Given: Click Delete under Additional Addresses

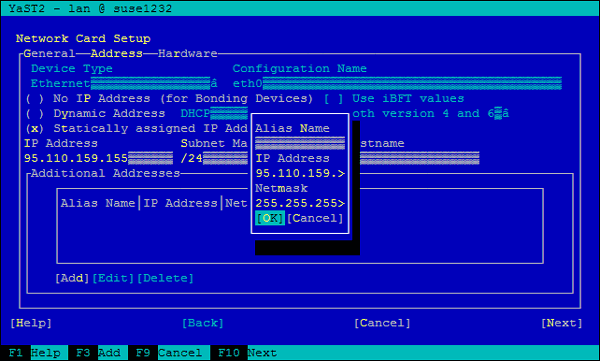Looking at the screenshot, I should click(x=165, y=278).
